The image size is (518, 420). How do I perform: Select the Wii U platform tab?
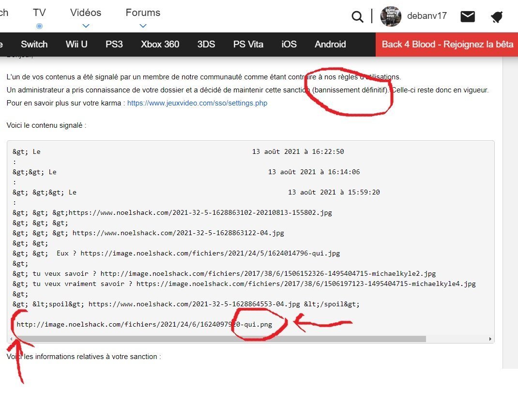pyautogui.click(x=76, y=44)
